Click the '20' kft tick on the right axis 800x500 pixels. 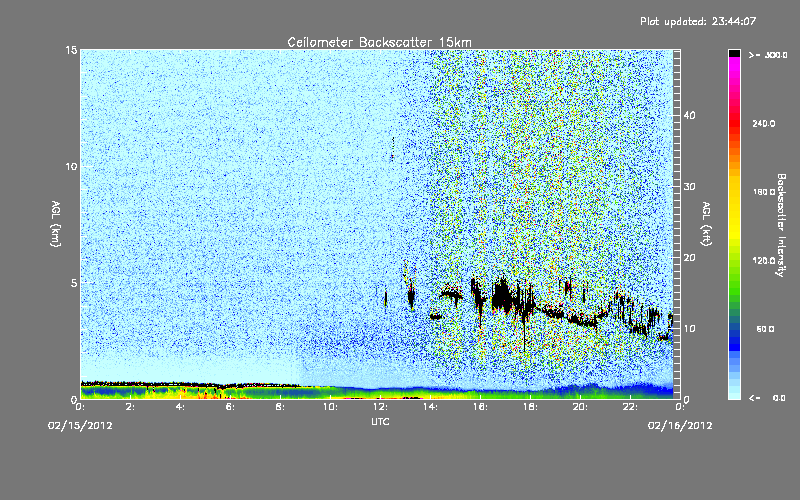coord(689,258)
